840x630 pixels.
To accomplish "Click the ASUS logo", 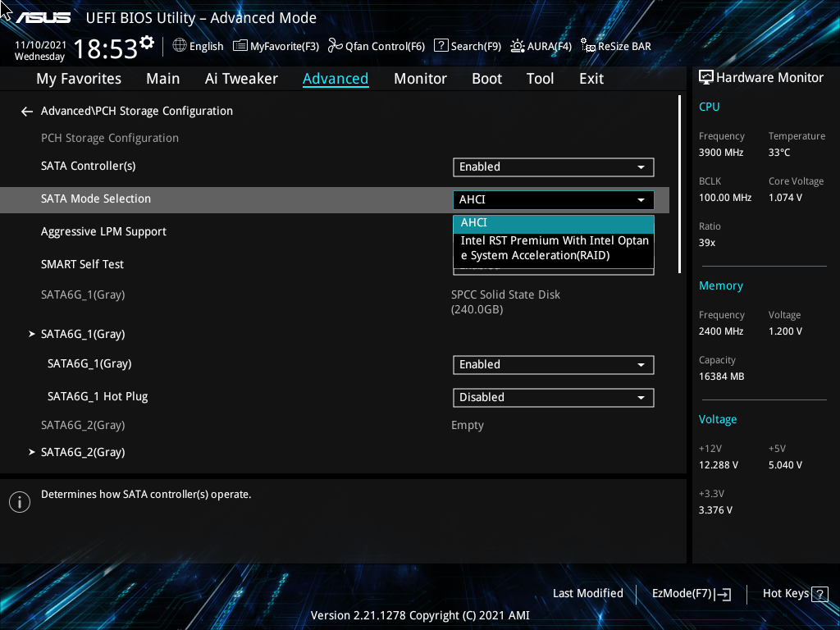I will 43,18.
